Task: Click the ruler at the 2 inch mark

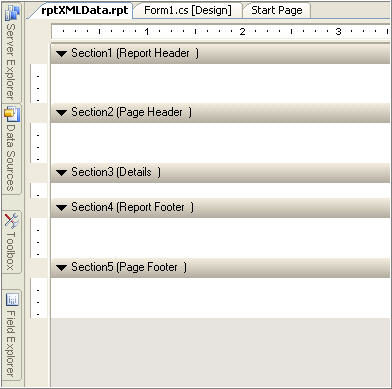Action: 242,32
